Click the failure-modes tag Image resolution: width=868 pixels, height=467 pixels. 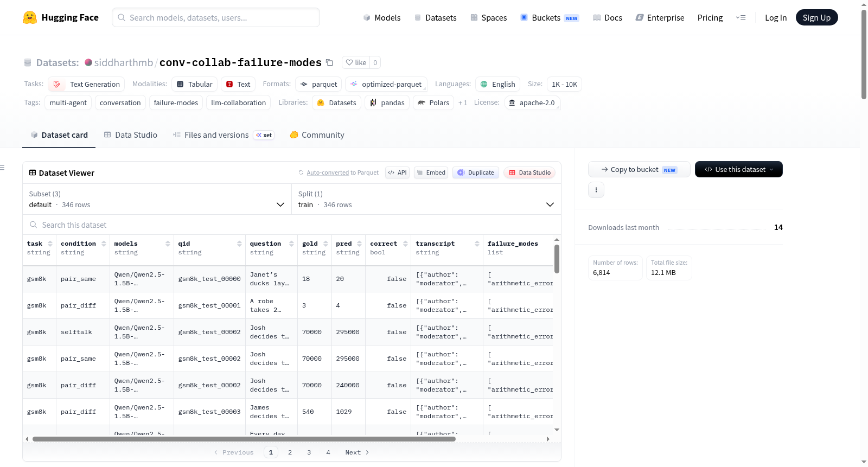point(176,103)
